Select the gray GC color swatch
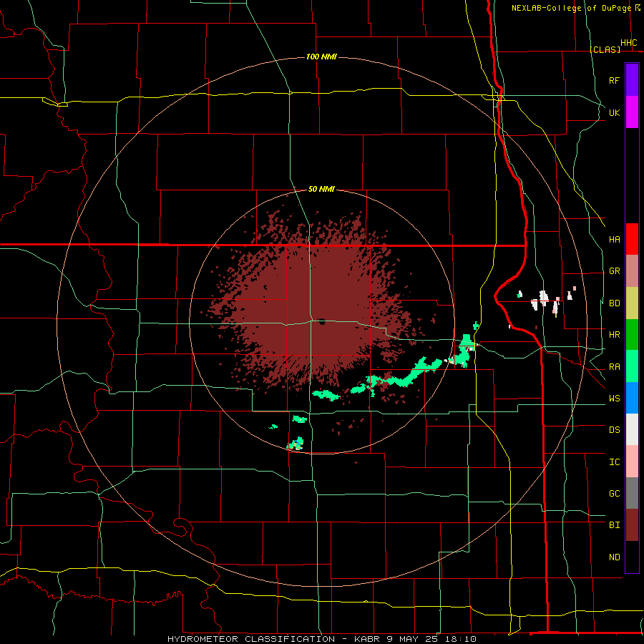This screenshot has height=644, width=644. [632, 493]
